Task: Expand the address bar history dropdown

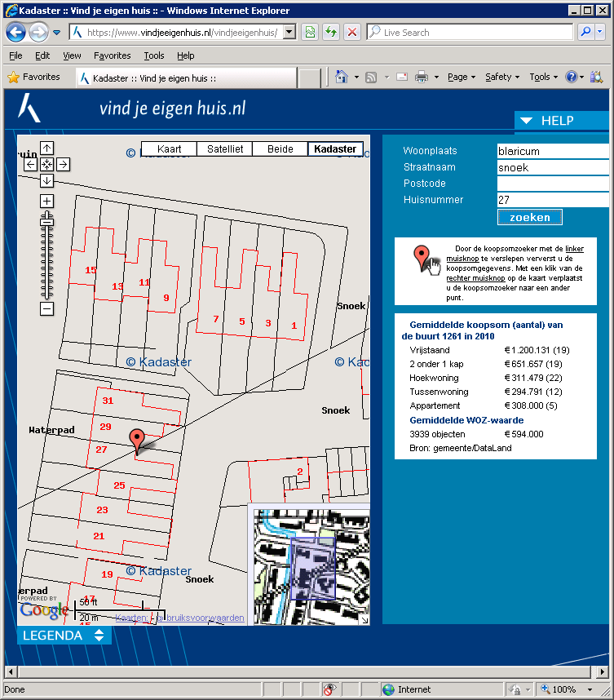Action: coord(289,32)
